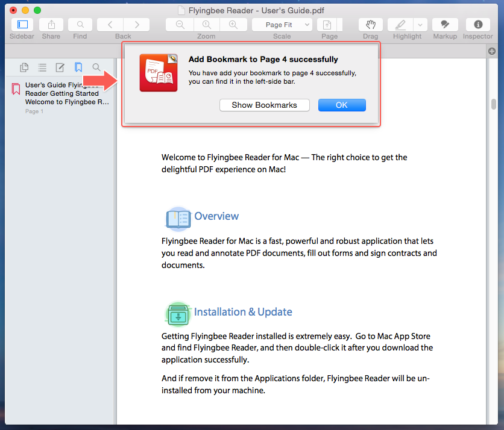The height and width of the screenshot is (430, 504).
Task: Toggle the Sidebar button in toolbar
Action: click(x=22, y=25)
